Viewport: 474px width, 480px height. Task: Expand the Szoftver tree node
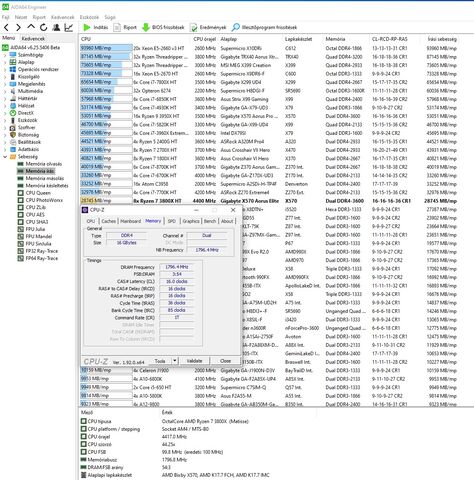point(5,128)
